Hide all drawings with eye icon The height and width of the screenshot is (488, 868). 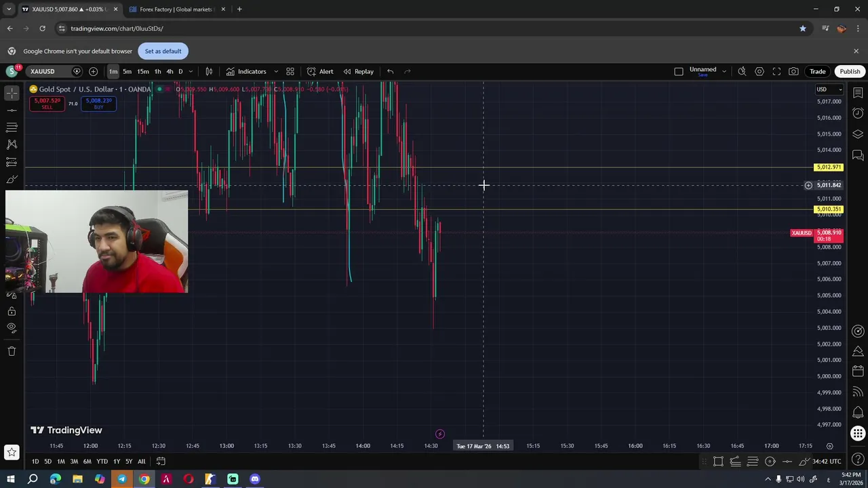[x=12, y=327]
